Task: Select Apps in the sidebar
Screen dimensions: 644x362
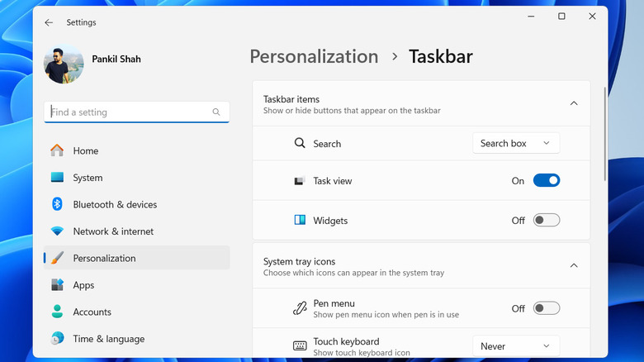Action: point(136,284)
